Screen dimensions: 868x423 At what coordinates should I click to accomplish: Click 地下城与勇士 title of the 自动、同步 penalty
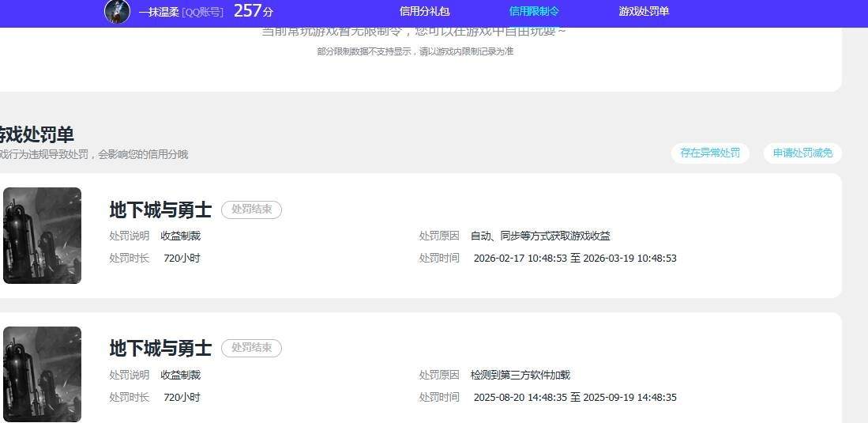[x=160, y=210]
